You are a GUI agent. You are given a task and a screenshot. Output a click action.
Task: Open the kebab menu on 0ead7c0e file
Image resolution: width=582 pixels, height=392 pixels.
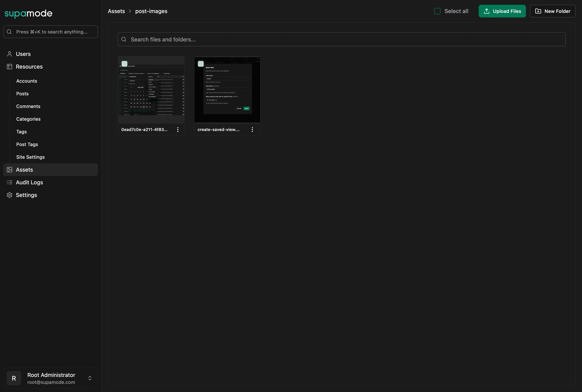[x=177, y=129]
